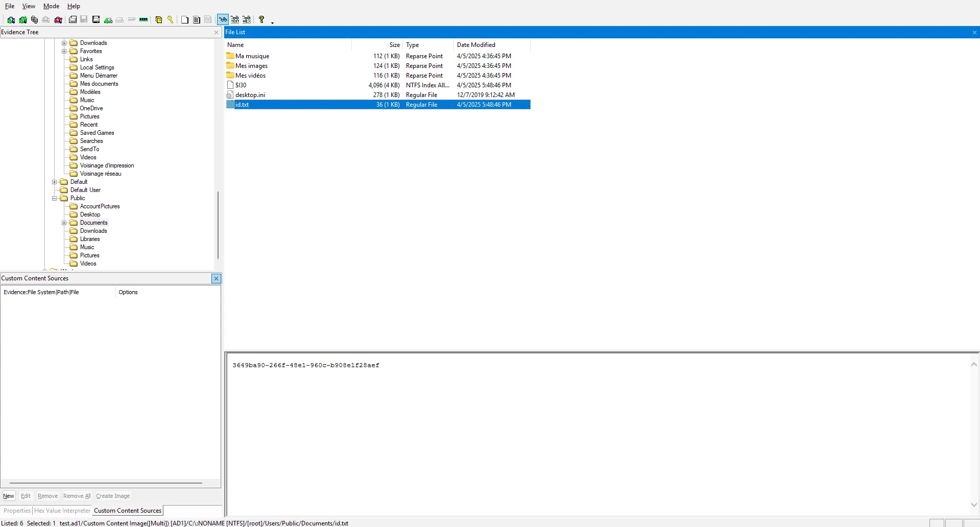Expand the Favorites folder tree node
The image size is (980, 527).
[x=64, y=51]
